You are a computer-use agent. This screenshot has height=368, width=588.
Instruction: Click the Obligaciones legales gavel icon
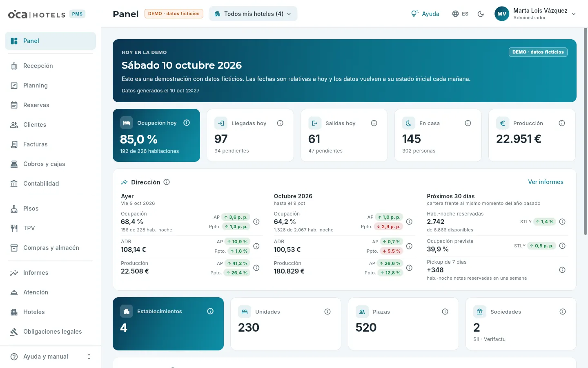14,332
